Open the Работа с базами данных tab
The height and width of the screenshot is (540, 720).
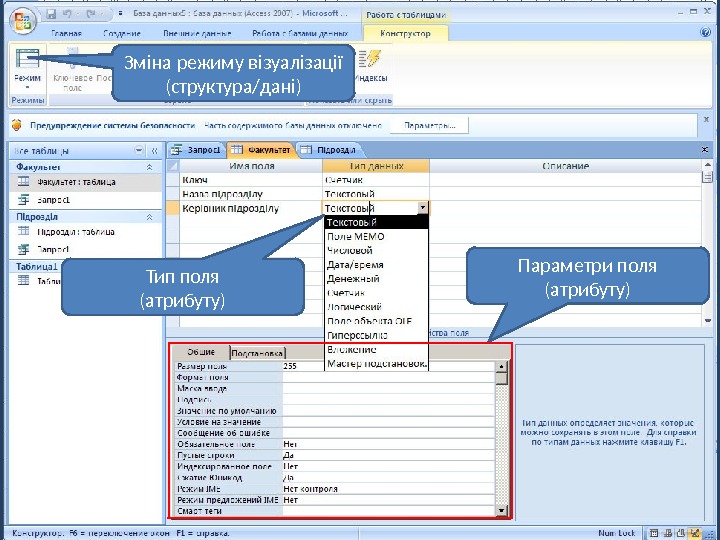click(x=300, y=34)
